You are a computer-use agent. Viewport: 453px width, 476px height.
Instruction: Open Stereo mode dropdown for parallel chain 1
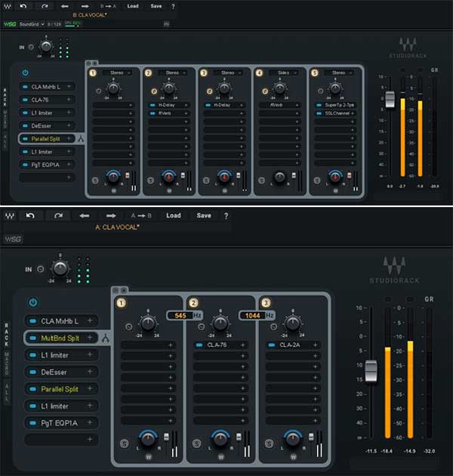click(116, 73)
